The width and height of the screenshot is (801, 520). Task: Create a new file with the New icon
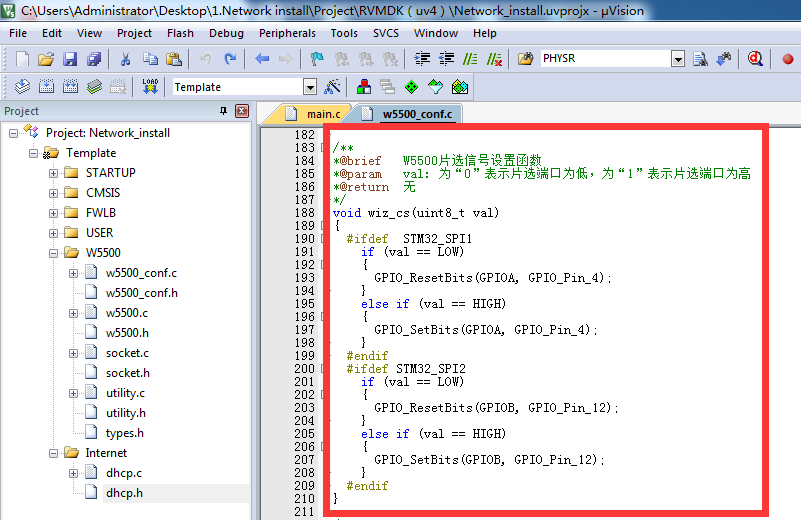22,59
